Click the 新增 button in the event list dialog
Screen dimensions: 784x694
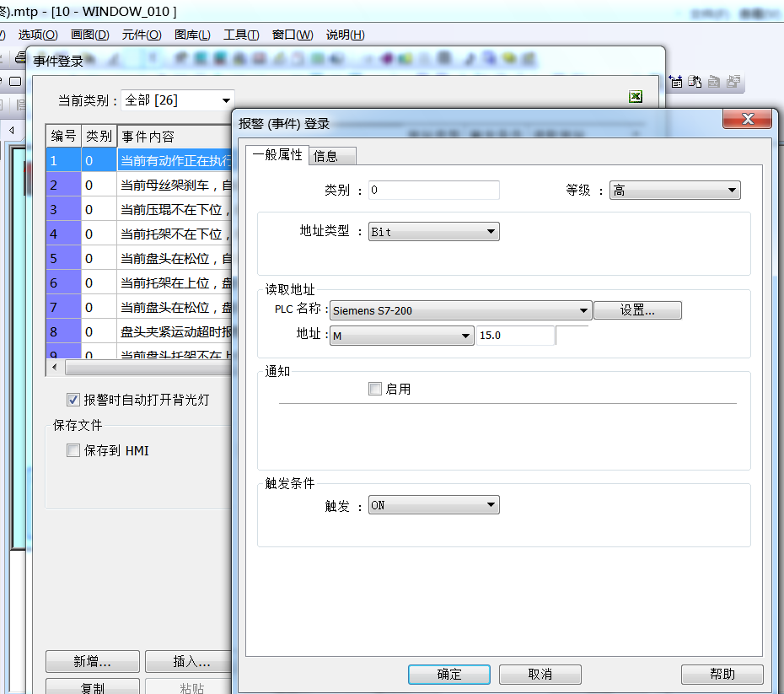pyautogui.click(x=92, y=661)
